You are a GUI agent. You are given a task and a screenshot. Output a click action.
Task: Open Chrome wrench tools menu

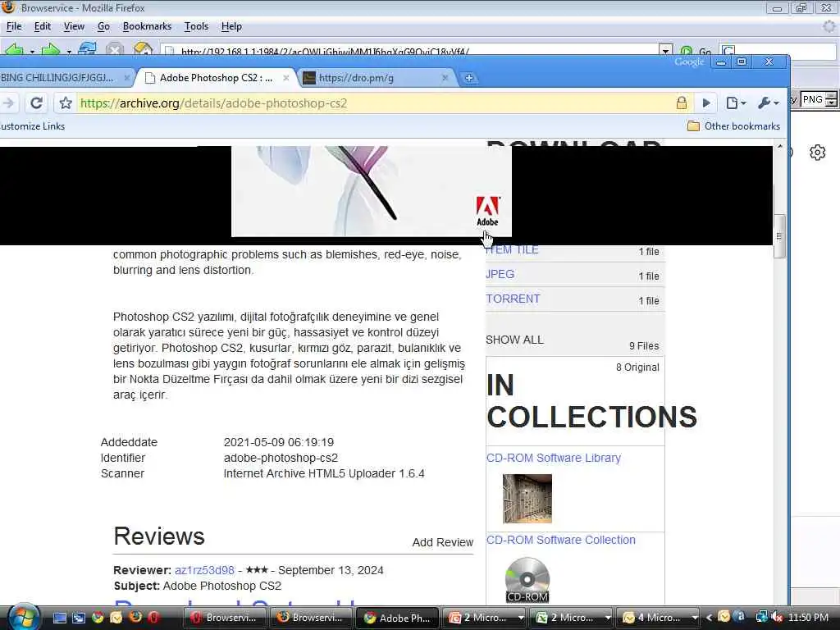pyautogui.click(x=768, y=103)
